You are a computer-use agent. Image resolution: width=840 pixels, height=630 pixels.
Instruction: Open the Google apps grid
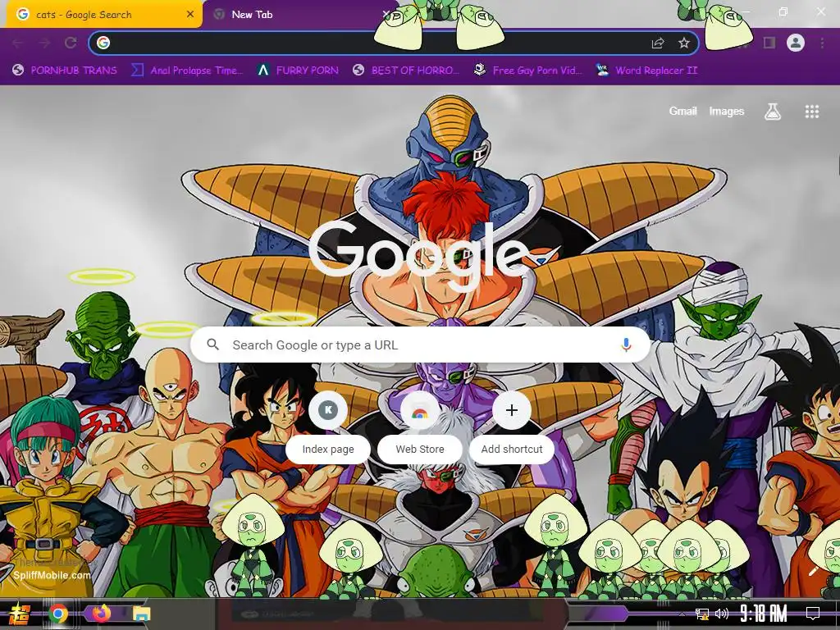pos(811,112)
